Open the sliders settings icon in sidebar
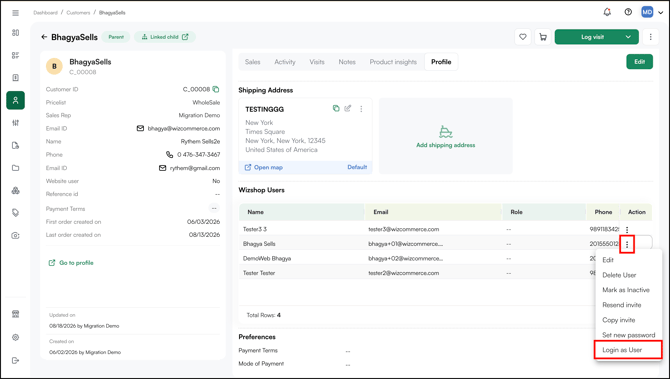Image resolution: width=670 pixels, height=379 pixels. click(x=15, y=123)
